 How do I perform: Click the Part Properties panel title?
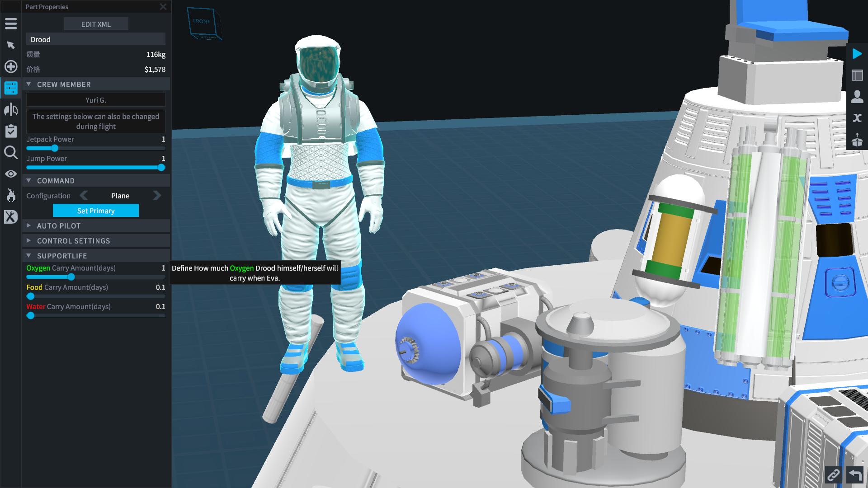pos(47,7)
